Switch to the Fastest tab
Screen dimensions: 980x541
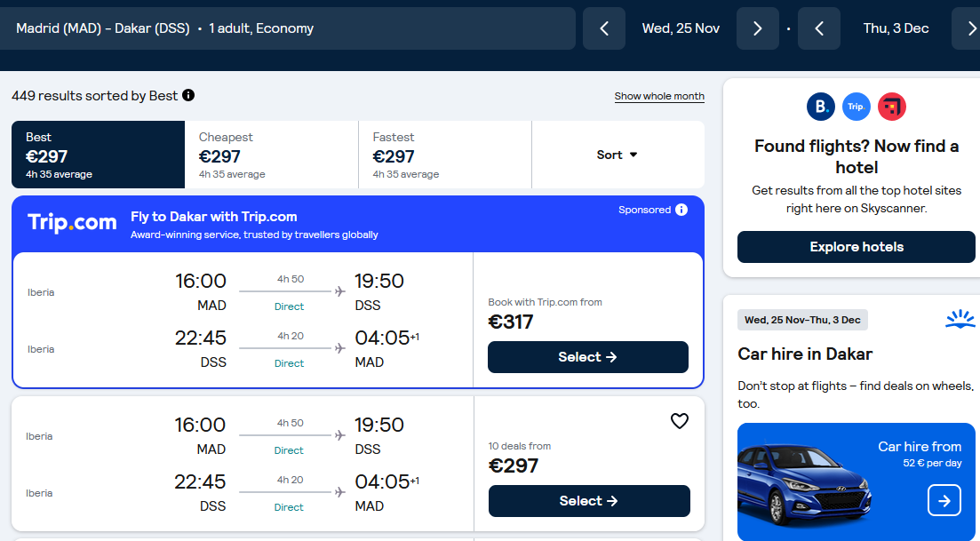(445, 155)
